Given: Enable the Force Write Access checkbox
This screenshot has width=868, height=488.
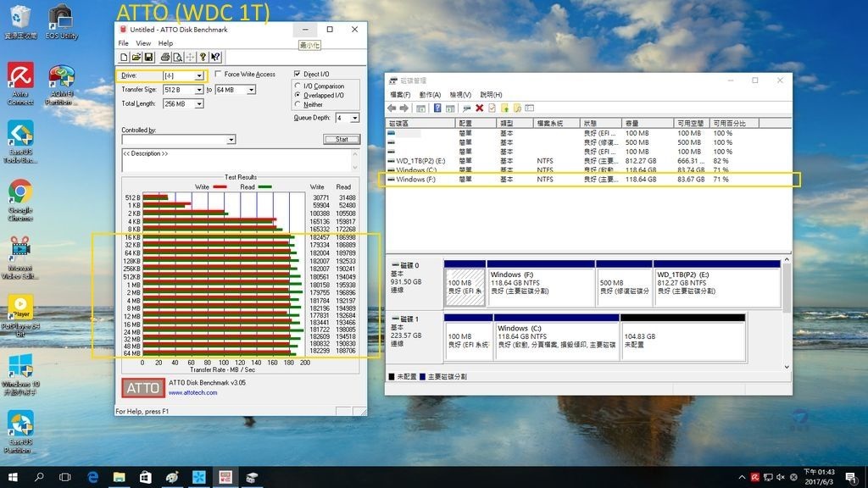Looking at the screenshot, I should tap(219, 75).
